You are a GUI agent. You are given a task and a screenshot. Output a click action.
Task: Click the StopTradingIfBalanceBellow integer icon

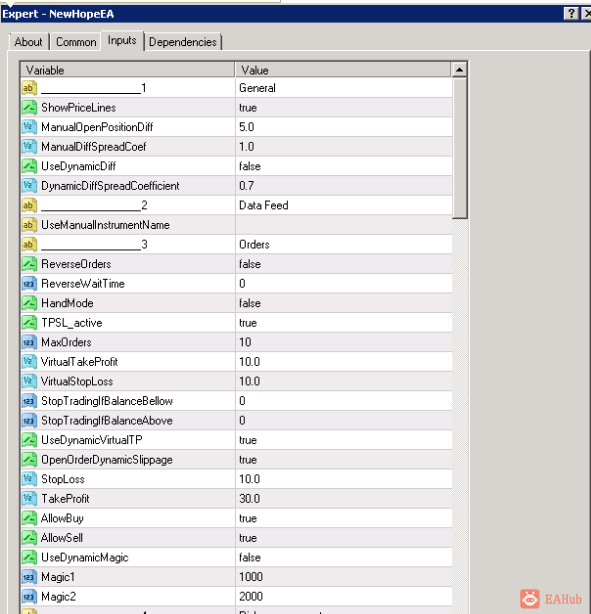point(29,401)
